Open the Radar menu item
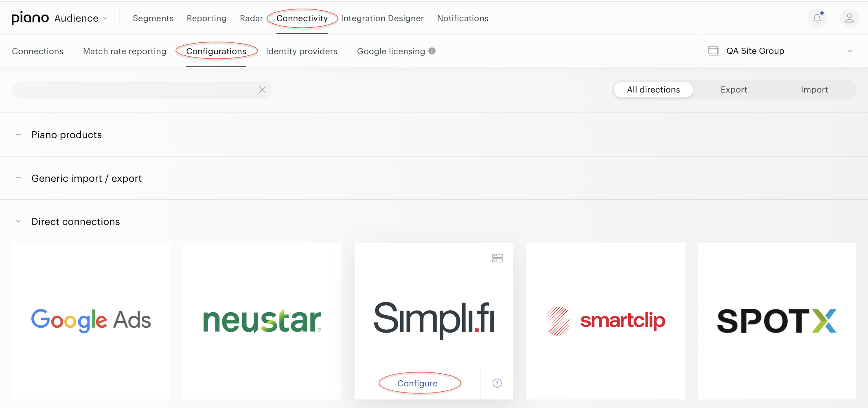The width and height of the screenshot is (868, 408). [x=251, y=18]
